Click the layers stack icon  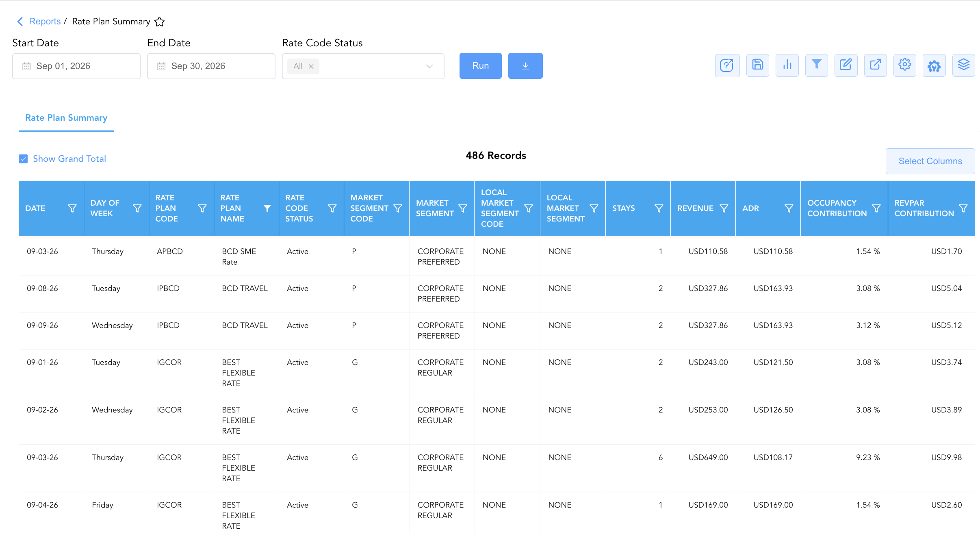(963, 65)
